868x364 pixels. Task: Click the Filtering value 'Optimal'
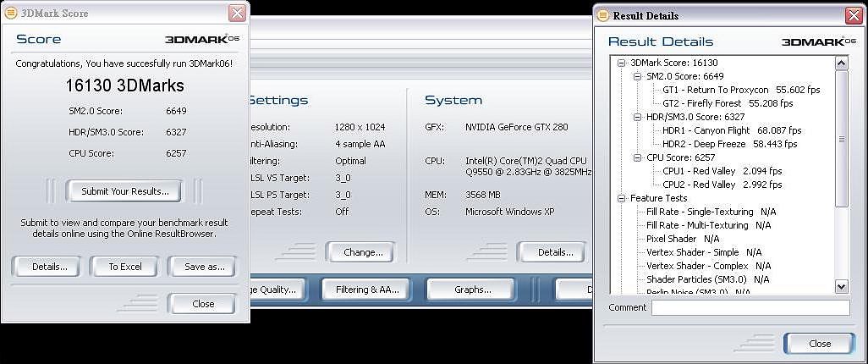pyautogui.click(x=350, y=161)
